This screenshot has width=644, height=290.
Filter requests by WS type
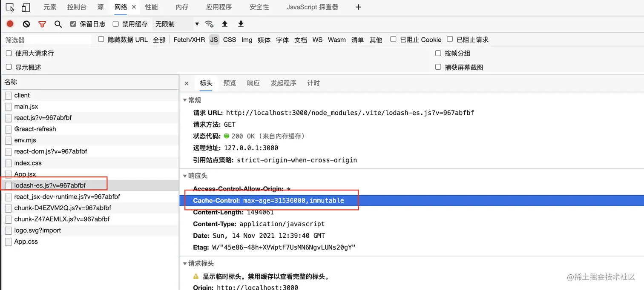click(x=317, y=40)
